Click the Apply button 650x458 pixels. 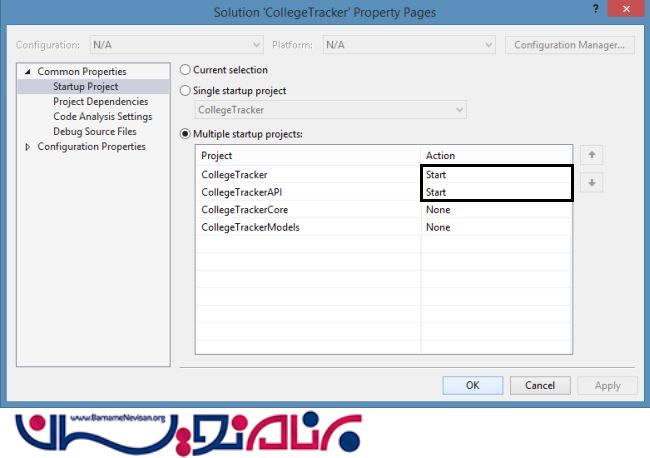pyautogui.click(x=607, y=385)
